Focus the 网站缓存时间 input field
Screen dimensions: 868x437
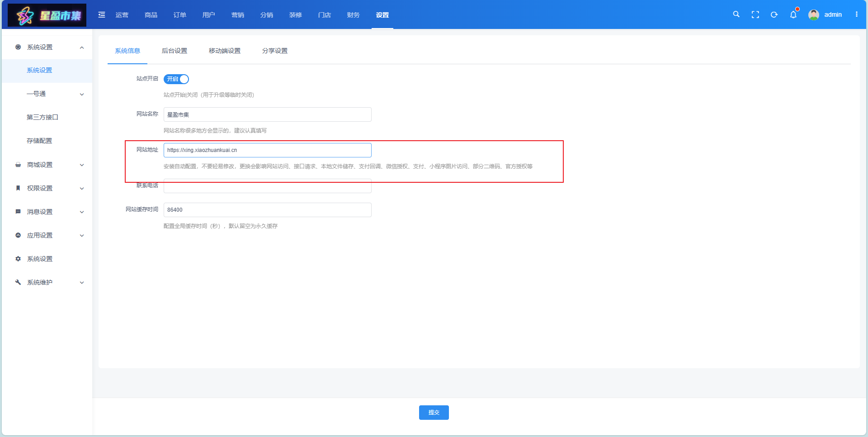point(267,210)
